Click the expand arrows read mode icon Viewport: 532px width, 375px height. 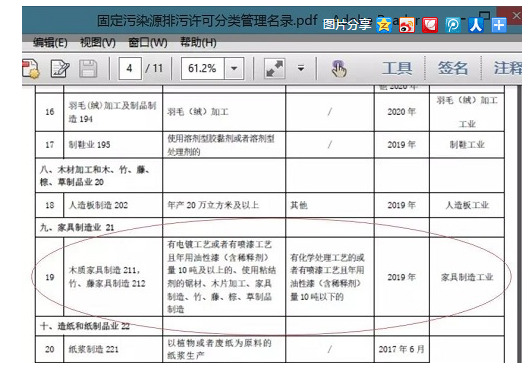click(274, 69)
